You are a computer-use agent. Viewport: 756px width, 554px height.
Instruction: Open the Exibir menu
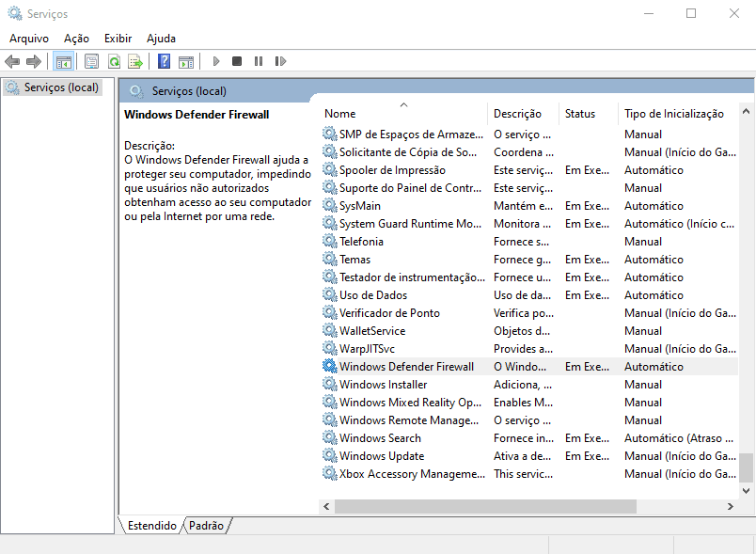118,39
